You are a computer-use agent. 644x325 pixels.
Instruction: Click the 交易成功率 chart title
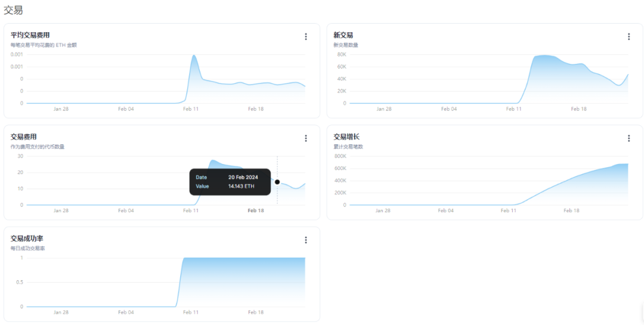pos(27,239)
